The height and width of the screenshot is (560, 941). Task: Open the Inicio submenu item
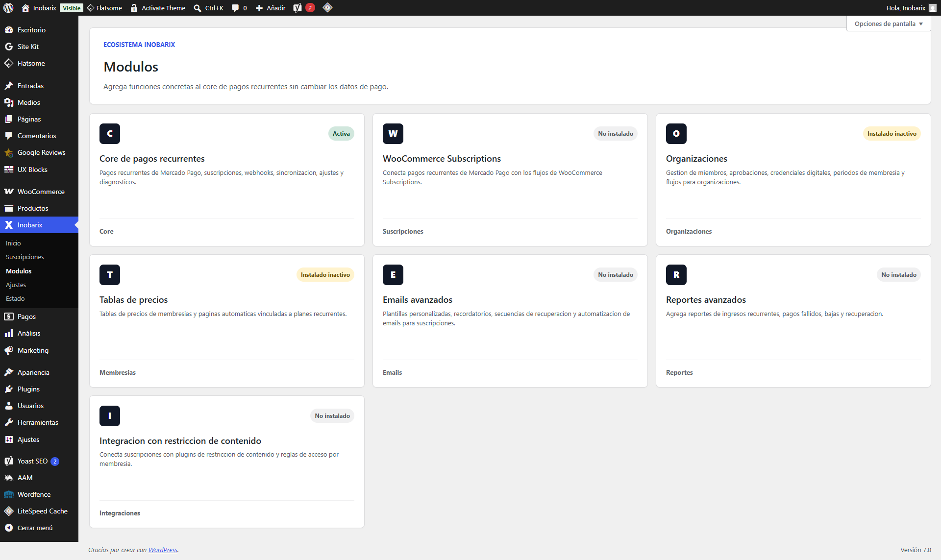coord(13,243)
